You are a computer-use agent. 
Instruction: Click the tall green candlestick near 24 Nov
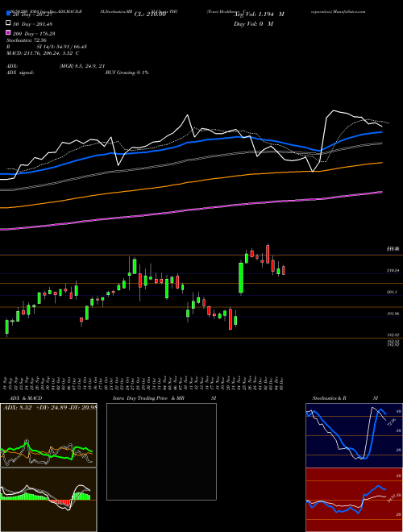(241, 278)
